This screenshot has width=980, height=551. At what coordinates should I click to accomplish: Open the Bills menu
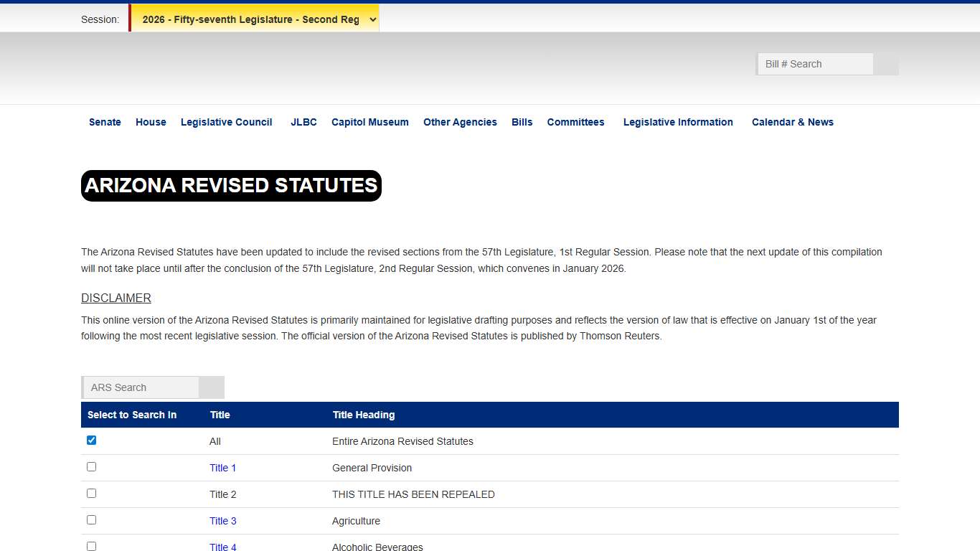[x=522, y=122]
